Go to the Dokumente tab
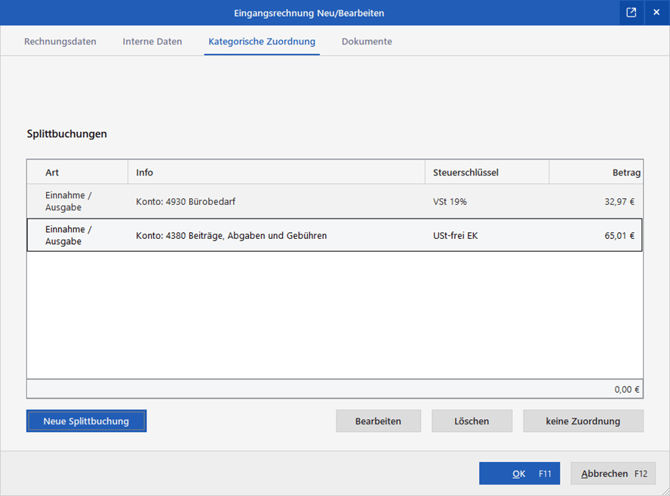Image resolution: width=670 pixels, height=496 pixels. tap(366, 42)
